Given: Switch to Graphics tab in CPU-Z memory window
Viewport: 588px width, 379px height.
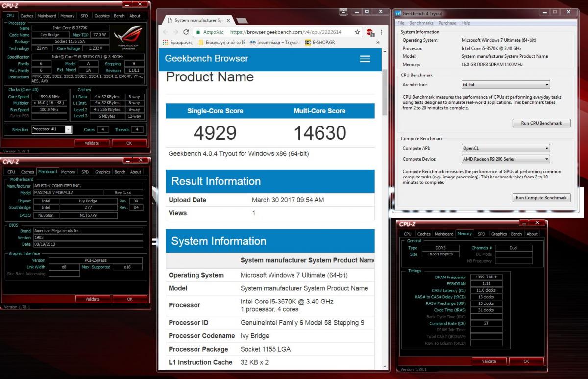Looking at the screenshot, I should 499,234.
